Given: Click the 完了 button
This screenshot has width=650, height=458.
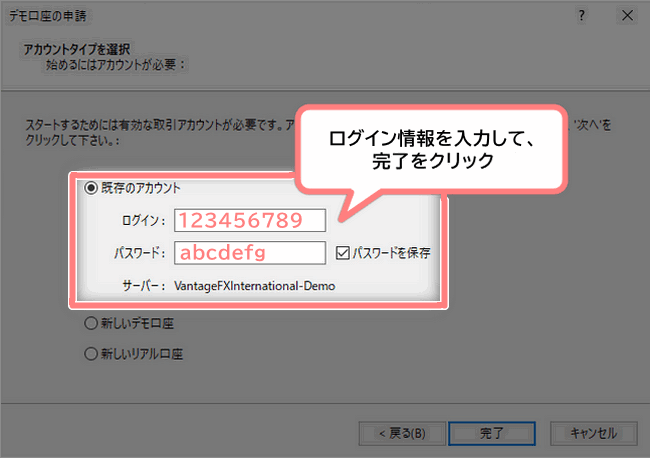Looking at the screenshot, I should coord(492,434).
